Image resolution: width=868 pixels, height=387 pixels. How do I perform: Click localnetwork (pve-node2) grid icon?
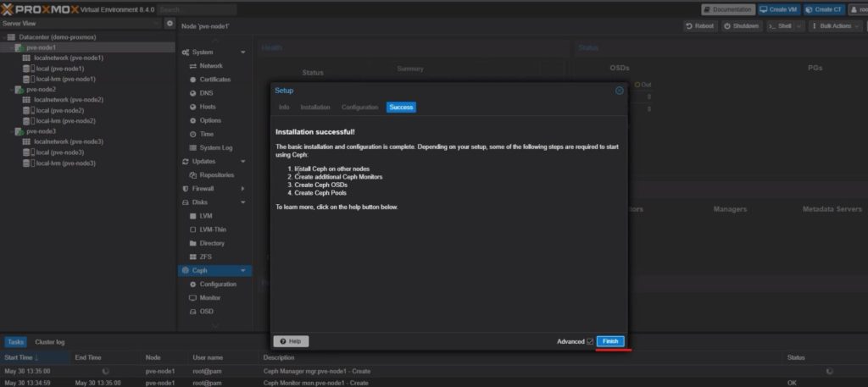(x=26, y=100)
